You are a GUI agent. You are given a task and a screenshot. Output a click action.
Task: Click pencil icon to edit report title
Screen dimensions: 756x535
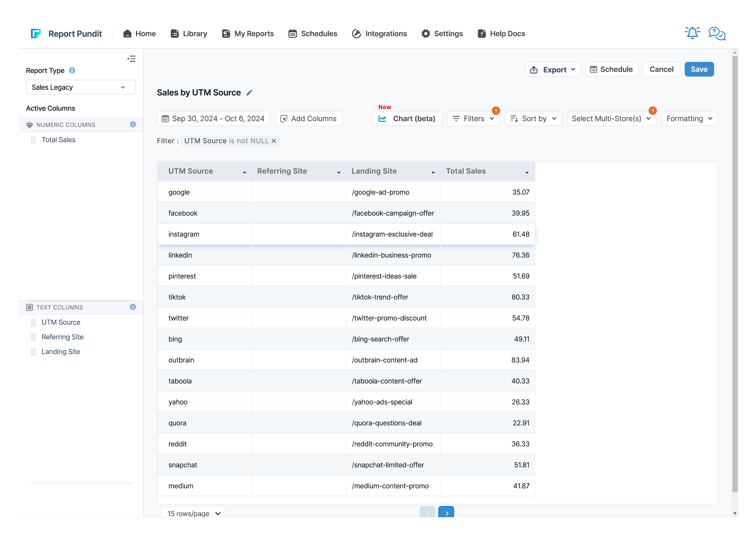[x=249, y=93]
